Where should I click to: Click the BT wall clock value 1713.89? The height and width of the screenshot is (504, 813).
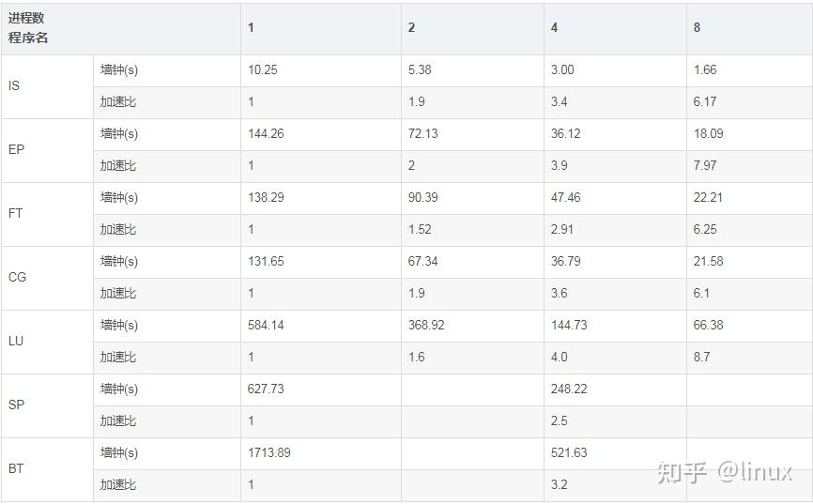point(269,453)
